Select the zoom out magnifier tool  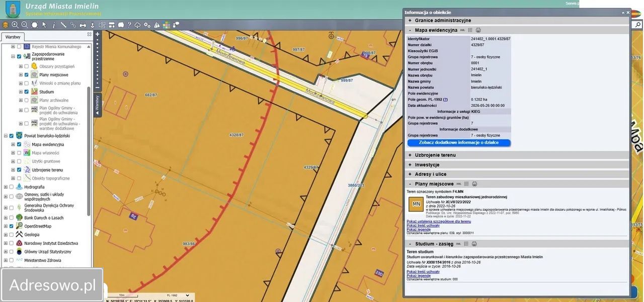(x=24, y=25)
